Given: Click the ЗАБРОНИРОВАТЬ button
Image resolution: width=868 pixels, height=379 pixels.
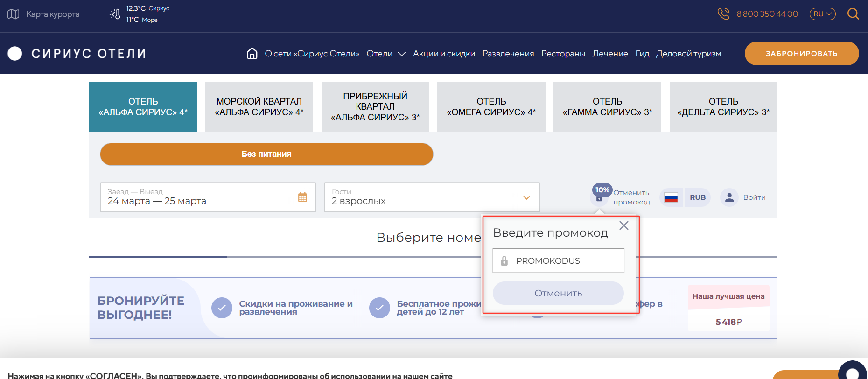Looking at the screenshot, I should point(802,53).
